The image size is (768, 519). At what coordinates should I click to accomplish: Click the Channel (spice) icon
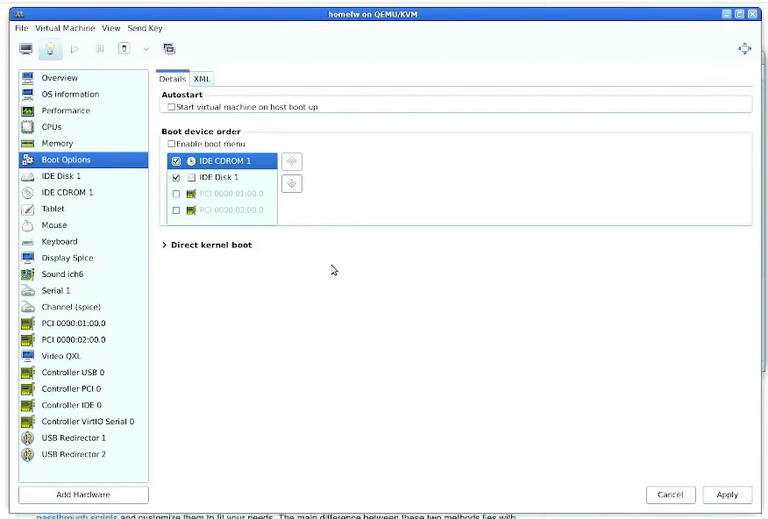pyautogui.click(x=28, y=307)
